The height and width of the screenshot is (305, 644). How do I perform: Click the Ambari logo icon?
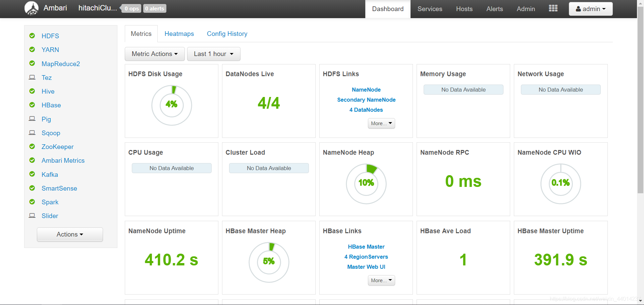pos(32,8)
